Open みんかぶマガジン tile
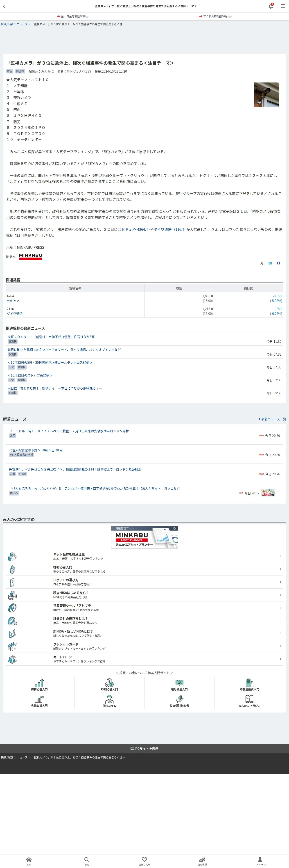This screenshot has width=289, height=868. tap(249, 701)
